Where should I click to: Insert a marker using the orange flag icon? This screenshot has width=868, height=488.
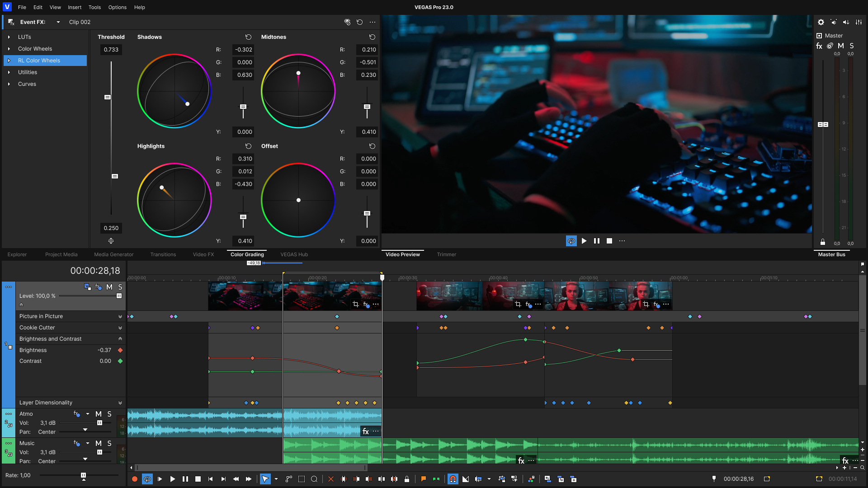(424, 479)
